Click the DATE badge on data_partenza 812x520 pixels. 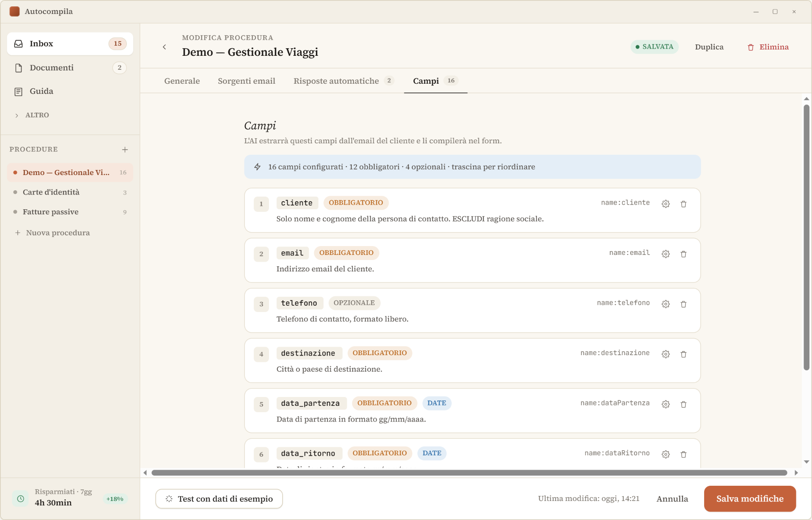(437, 403)
